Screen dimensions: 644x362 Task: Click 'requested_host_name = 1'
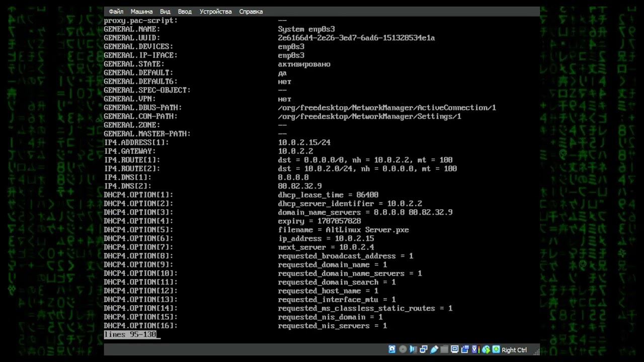pos(328,291)
